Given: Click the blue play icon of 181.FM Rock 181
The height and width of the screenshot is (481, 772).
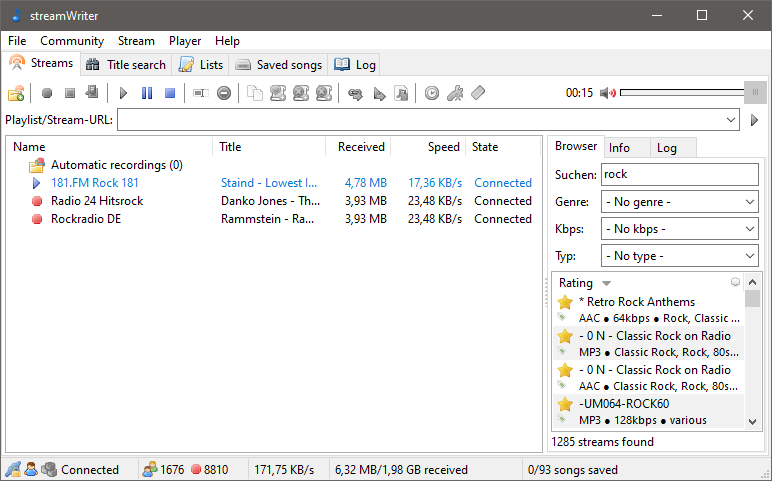Looking at the screenshot, I should pos(36,183).
